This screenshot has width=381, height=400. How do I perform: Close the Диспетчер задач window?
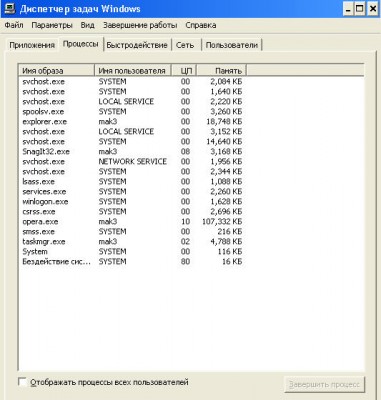point(373,8)
